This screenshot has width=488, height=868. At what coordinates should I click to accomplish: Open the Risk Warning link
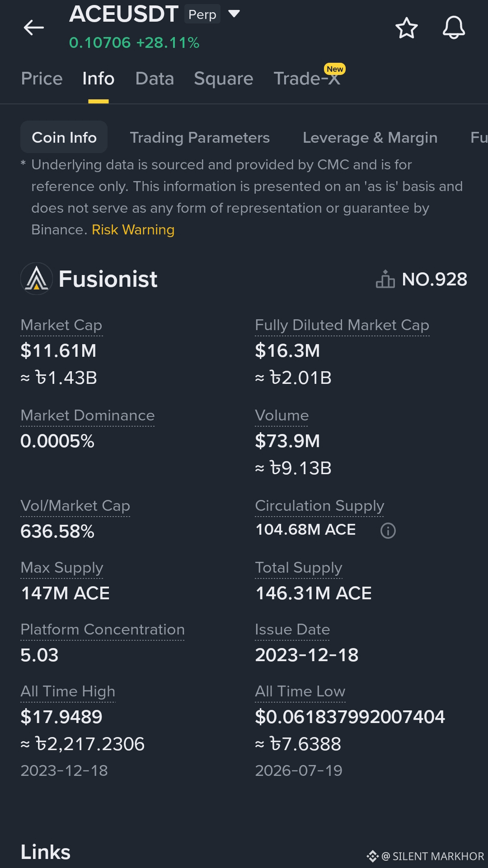coord(133,230)
